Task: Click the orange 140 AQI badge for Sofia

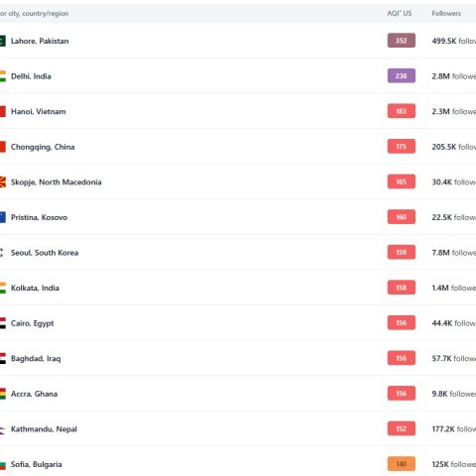Action: tap(402, 464)
